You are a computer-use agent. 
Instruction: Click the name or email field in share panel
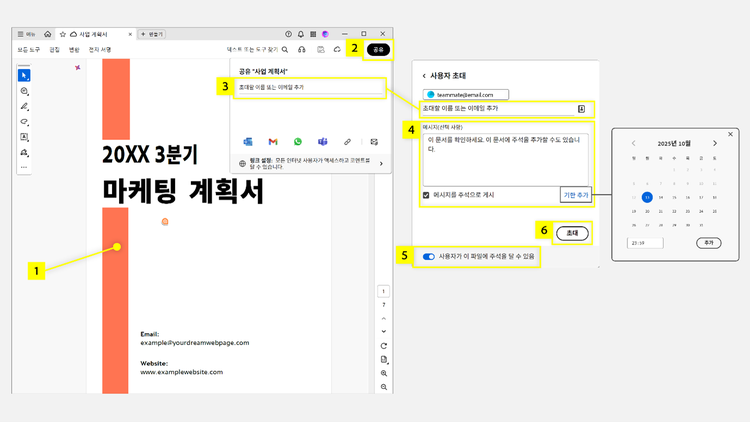click(310, 88)
